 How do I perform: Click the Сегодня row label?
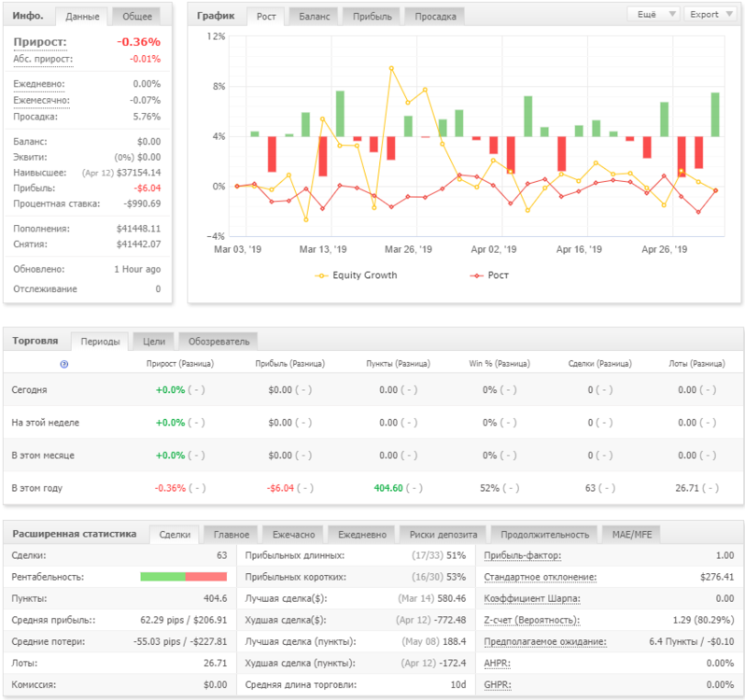click(30, 390)
